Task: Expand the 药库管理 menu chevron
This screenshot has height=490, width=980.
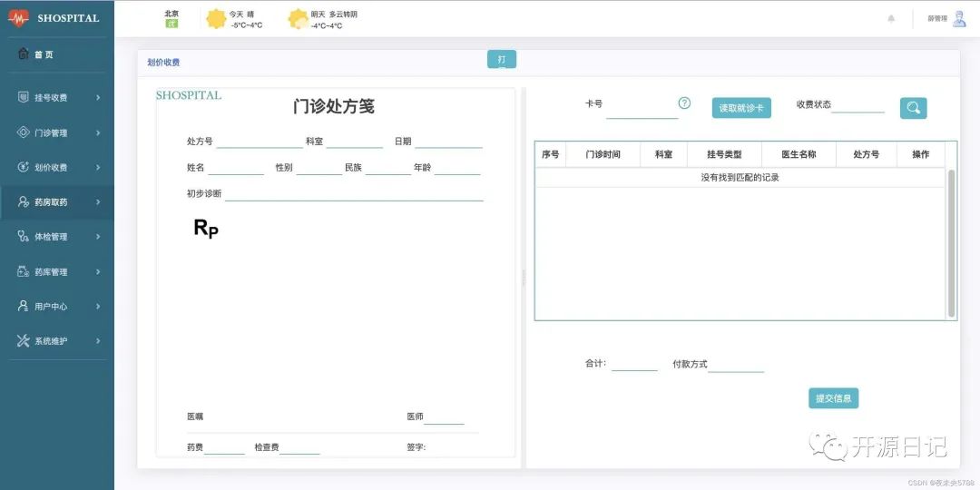Action: tap(98, 272)
